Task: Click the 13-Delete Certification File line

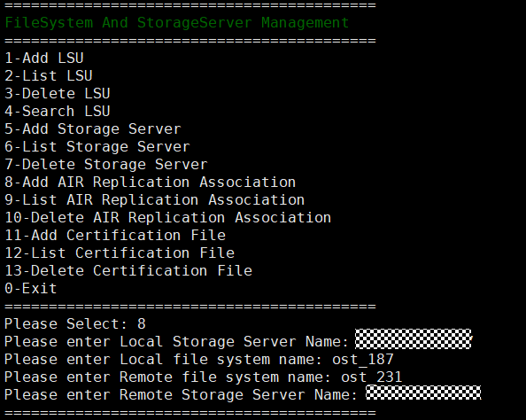Action: coord(128,271)
